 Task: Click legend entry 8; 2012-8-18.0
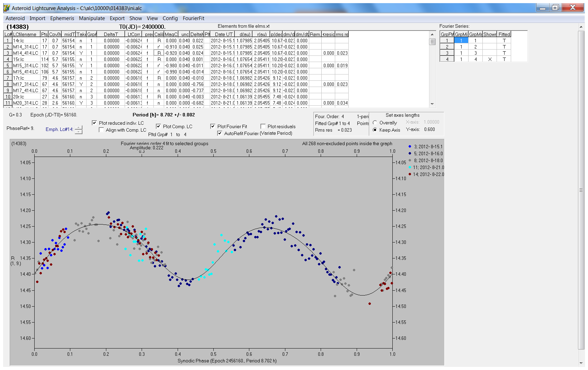(x=425, y=160)
